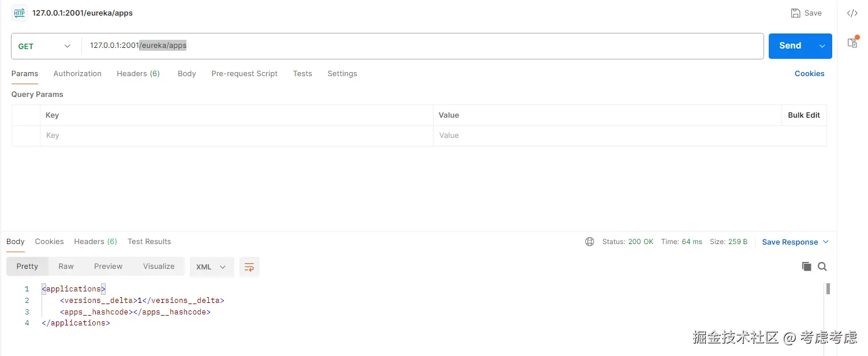Click the network globe icon
This screenshot has height=356, width=868.
click(589, 242)
